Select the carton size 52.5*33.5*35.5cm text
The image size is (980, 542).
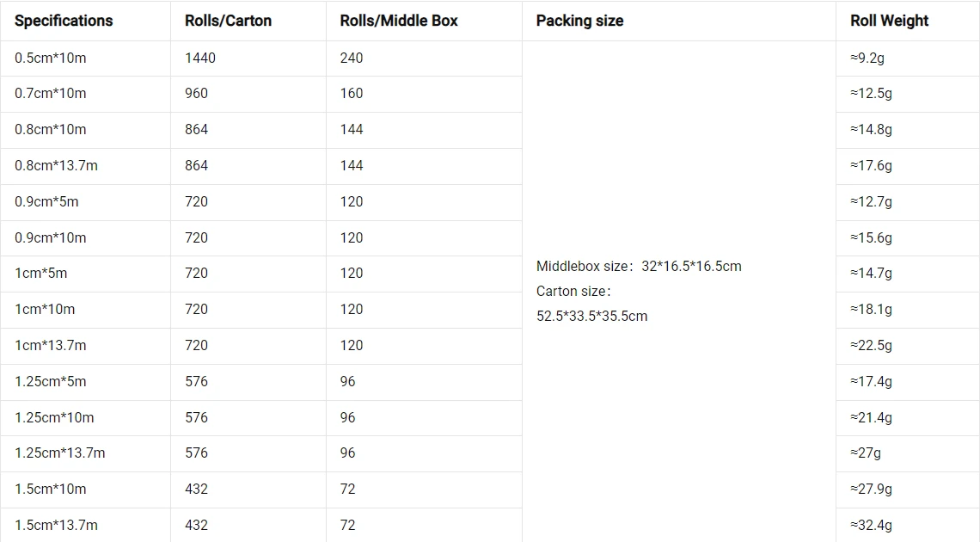(592, 317)
